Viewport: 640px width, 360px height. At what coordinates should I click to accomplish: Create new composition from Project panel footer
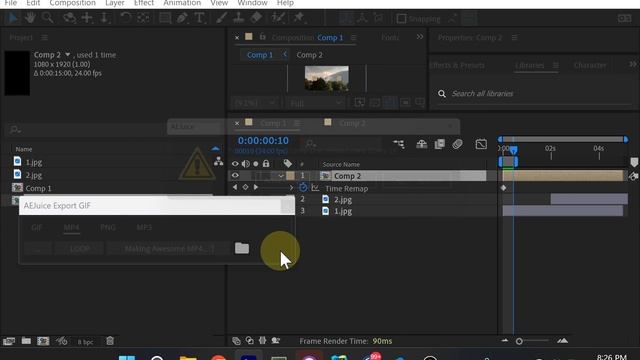[x=43, y=340]
